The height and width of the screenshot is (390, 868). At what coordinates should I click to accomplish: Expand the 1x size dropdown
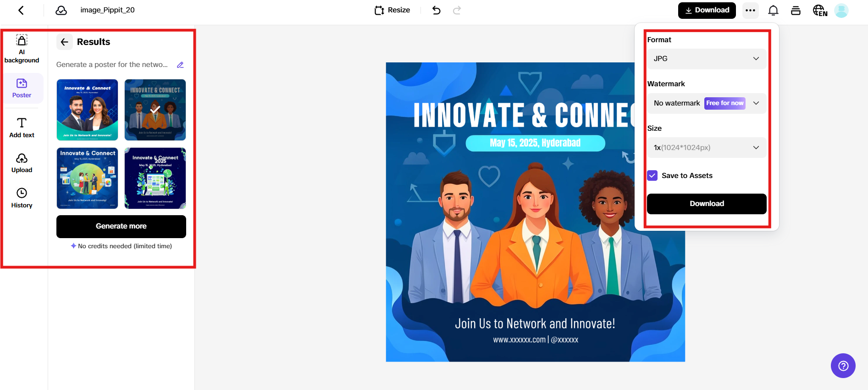pos(707,148)
